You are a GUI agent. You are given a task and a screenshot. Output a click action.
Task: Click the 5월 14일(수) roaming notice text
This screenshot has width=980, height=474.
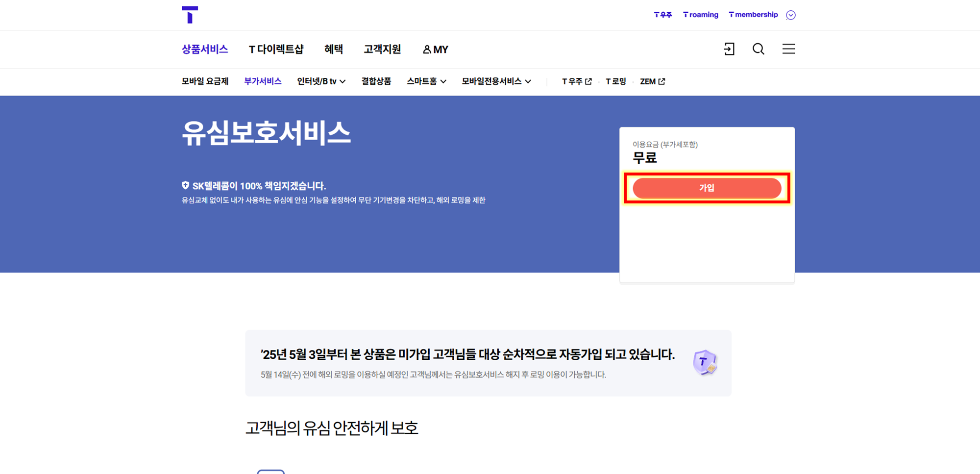tap(433, 374)
